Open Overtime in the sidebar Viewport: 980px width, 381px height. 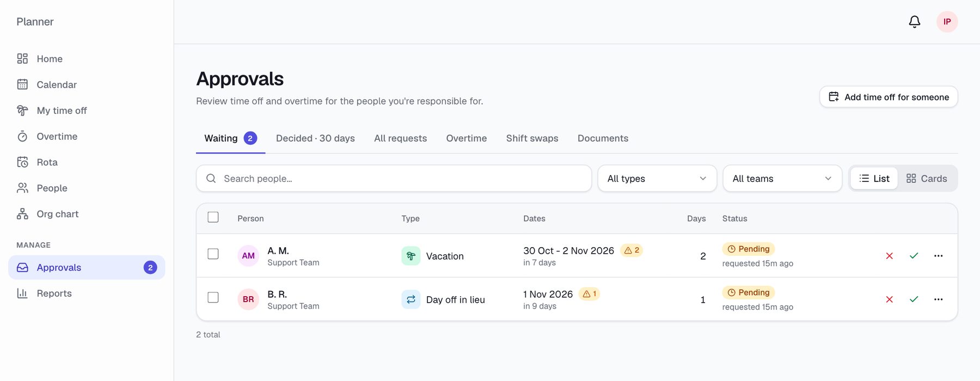click(x=87, y=136)
